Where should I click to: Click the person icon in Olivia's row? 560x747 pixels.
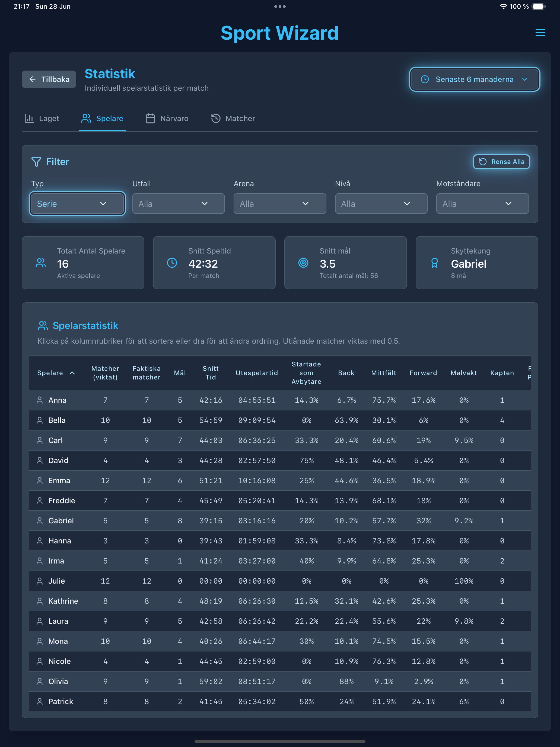pos(40,682)
